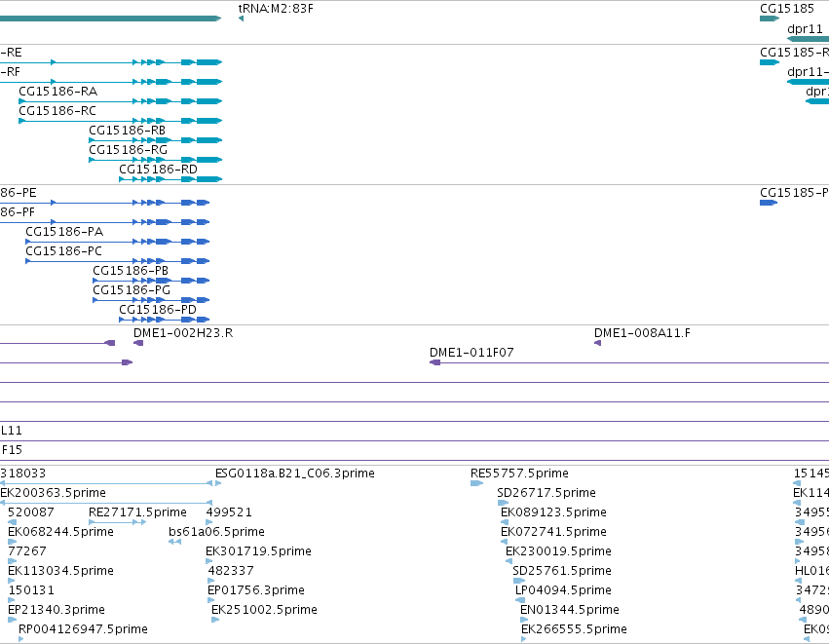Click the bs61a06.5prime double-arrow glyph

pyautogui.click(x=175, y=542)
